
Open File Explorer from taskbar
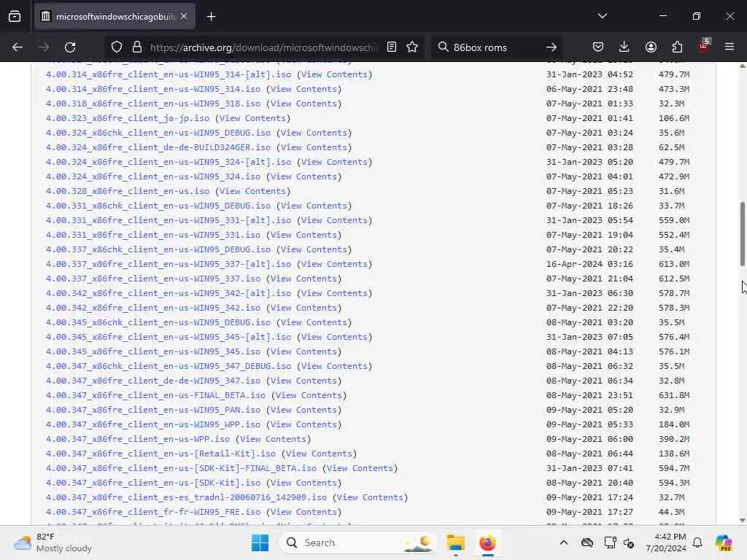click(455, 542)
